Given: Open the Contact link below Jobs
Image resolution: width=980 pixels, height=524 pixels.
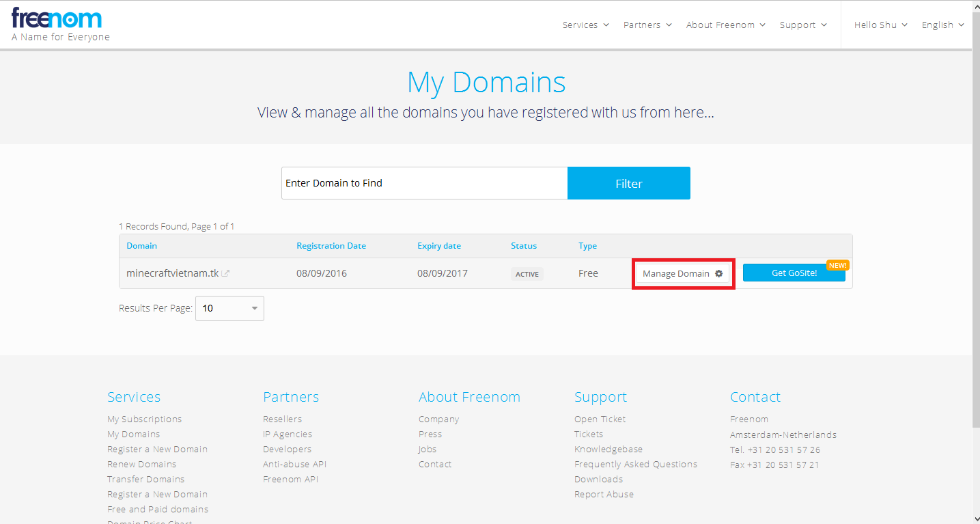Looking at the screenshot, I should coord(435,465).
